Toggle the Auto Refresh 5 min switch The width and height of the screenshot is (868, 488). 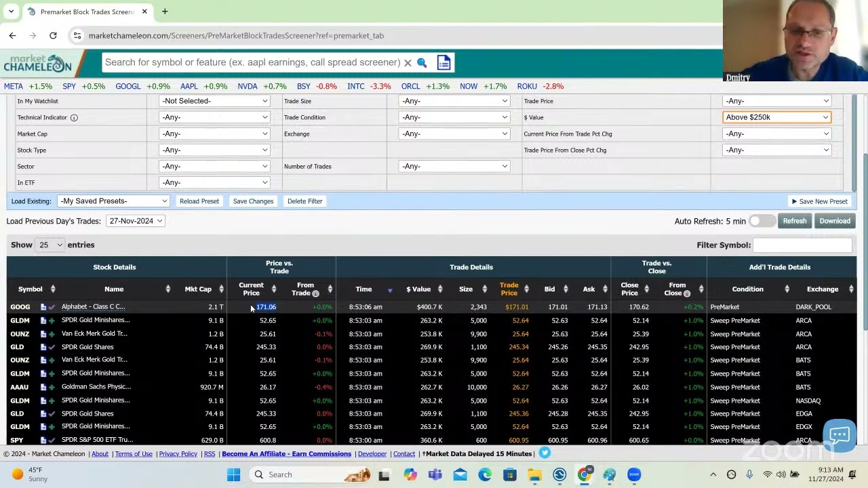762,221
